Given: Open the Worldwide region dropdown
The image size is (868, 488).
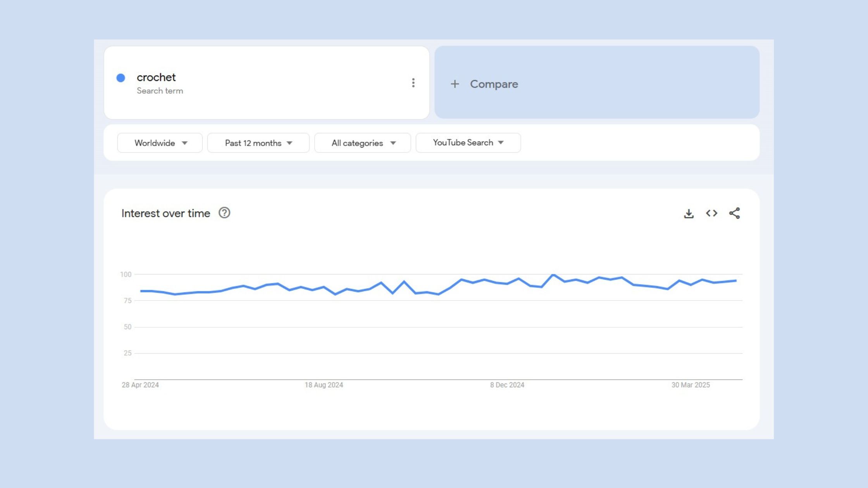Looking at the screenshot, I should pos(160,143).
